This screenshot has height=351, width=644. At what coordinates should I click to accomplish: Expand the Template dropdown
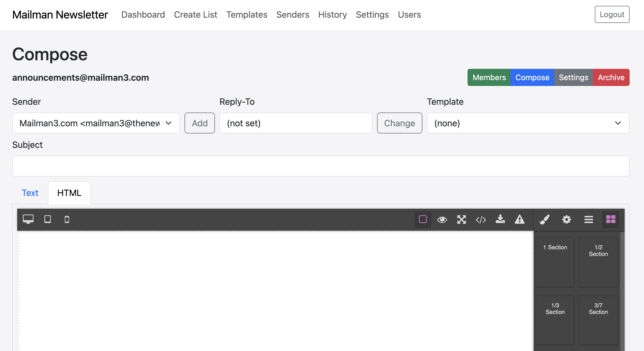point(528,123)
